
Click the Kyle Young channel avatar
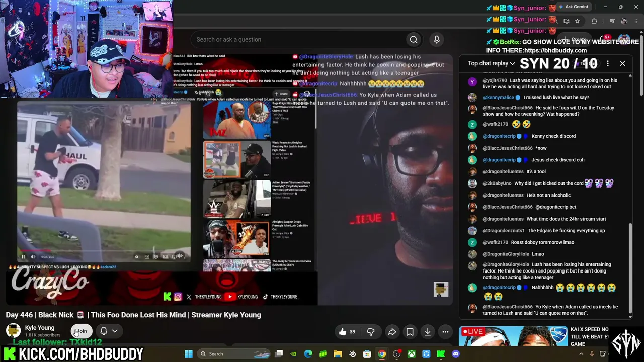click(13, 331)
